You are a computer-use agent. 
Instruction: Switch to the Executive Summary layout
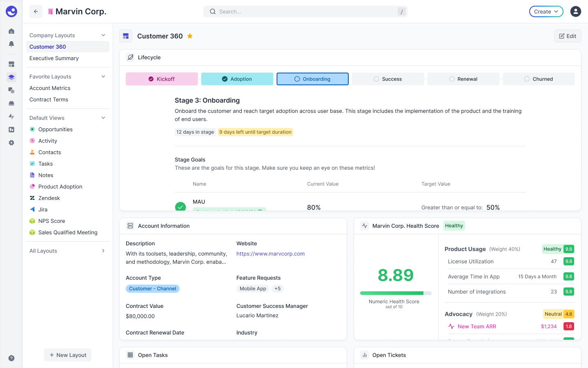54,58
